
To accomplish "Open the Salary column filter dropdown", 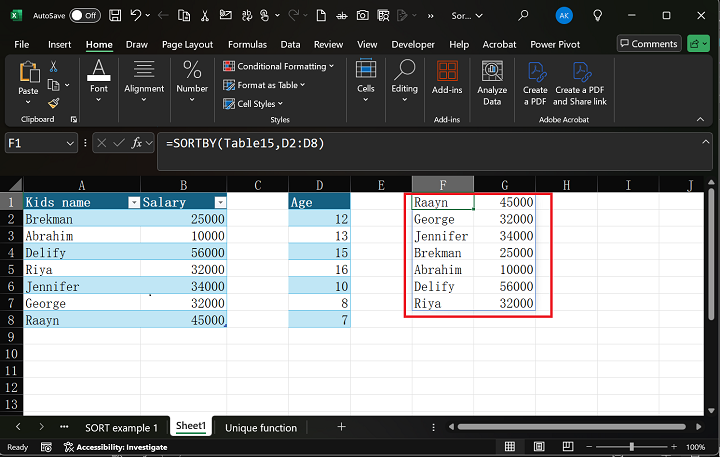I will pos(220,202).
